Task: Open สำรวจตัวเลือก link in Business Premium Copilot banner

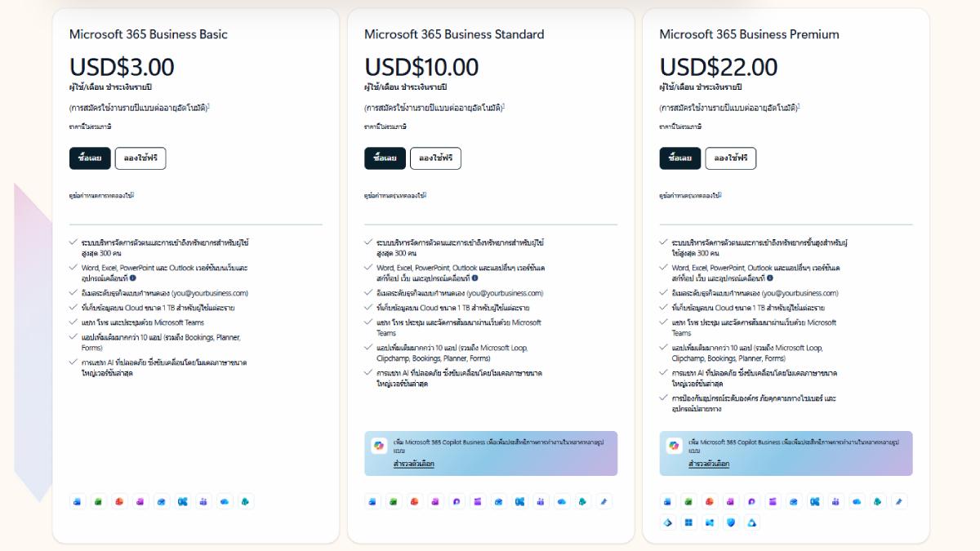Action: [x=708, y=464]
